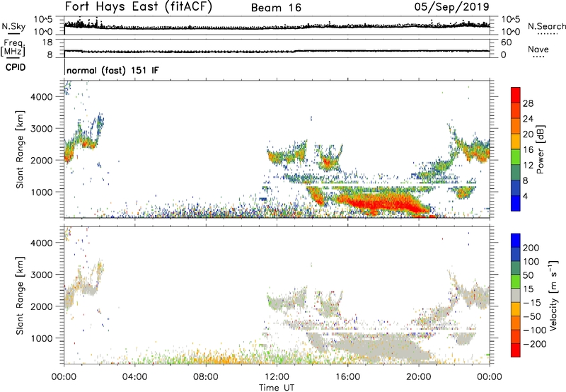
Task: Click the 'N.Search' legend label
Action: point(546,26)
